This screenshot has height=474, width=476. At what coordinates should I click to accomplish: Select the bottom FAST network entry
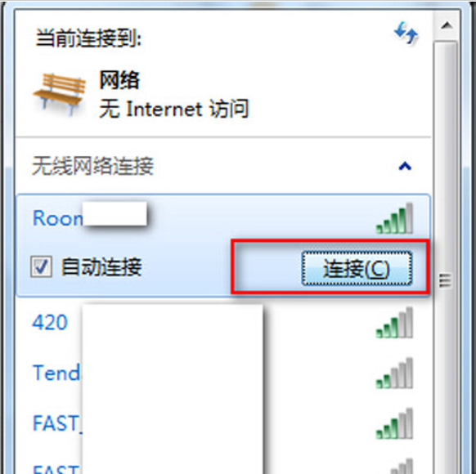click(223, 466)
